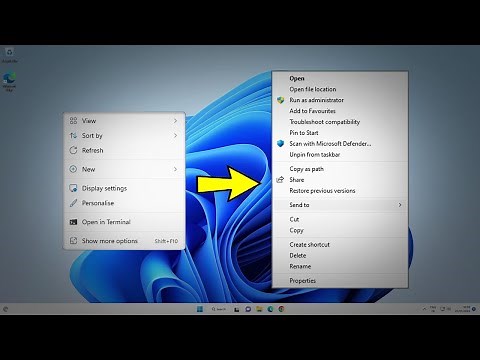Image resolution: width=480 pixels, height=360 pixels.
Task: Click the Refresh circular arrow icon
Action: (x=73, y=150)
